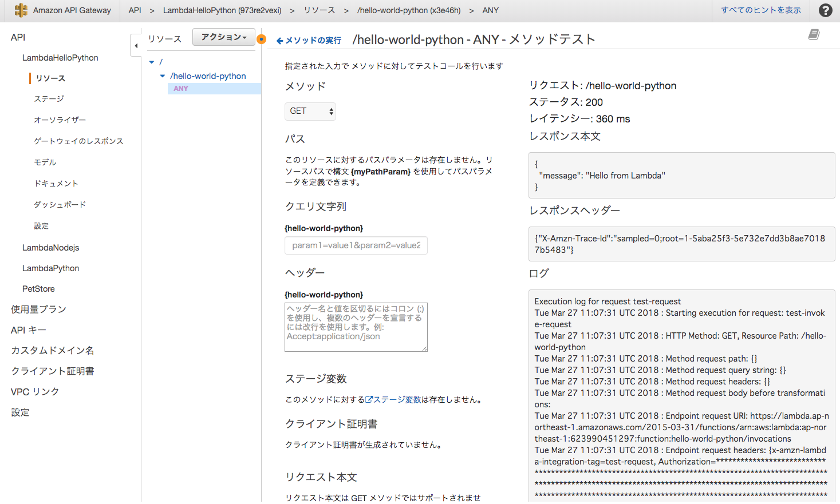Collapse the /hello-world-python tree arrow
The height and width of the screenshot is (504, 840).
tap(163, 76)
